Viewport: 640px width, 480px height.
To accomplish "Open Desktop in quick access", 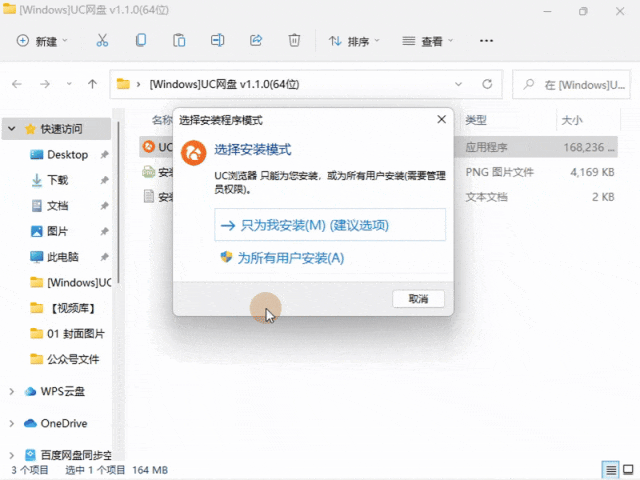I will tap(60, 155).
